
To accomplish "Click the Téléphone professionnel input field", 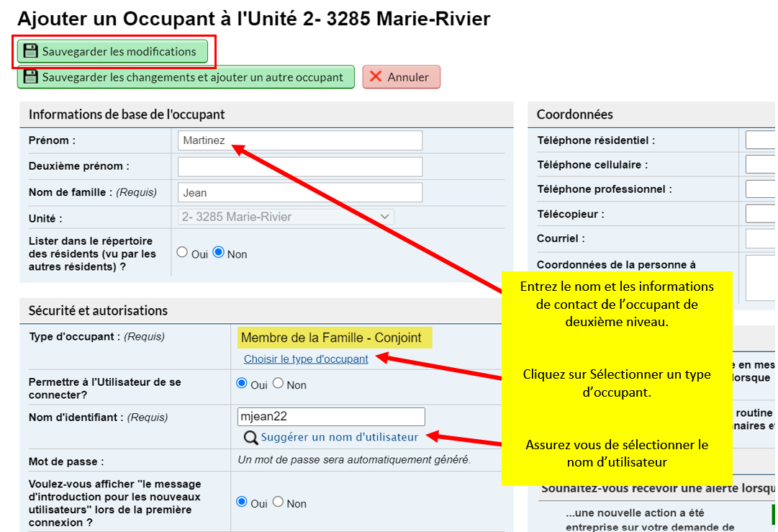I will [761, 189].
